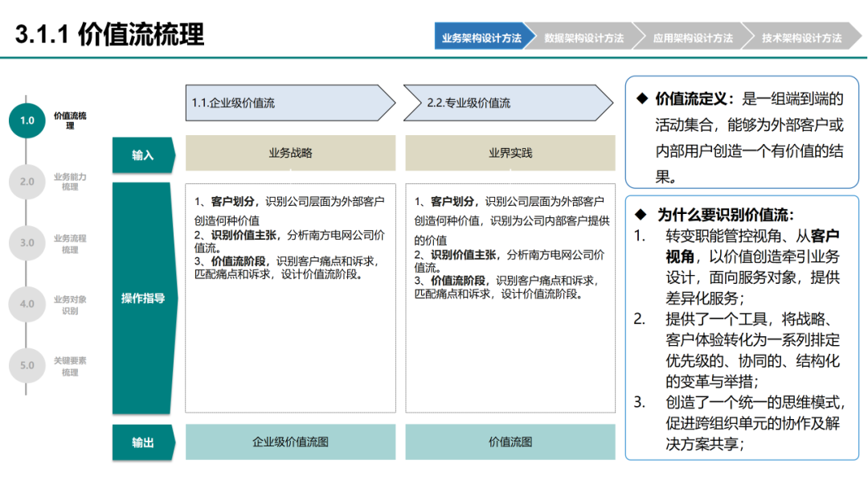
Task: Click the 输入 label block
Action: [x=143, y=155]
